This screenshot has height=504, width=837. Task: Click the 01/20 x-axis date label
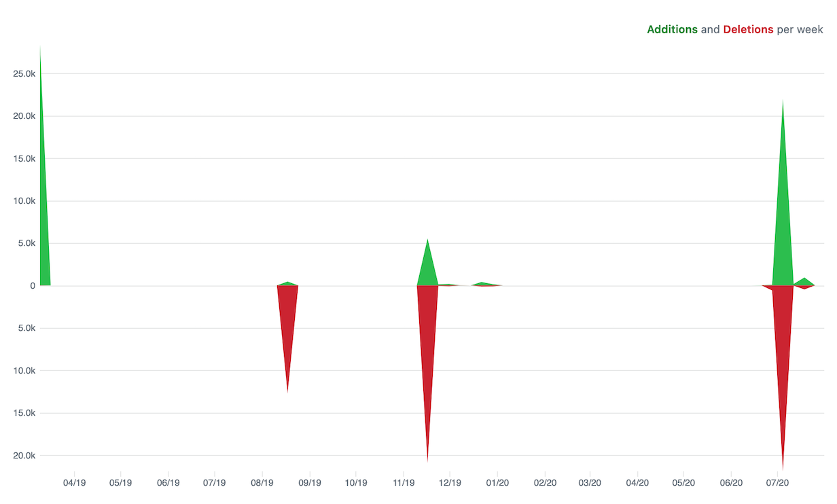(497, 483)
